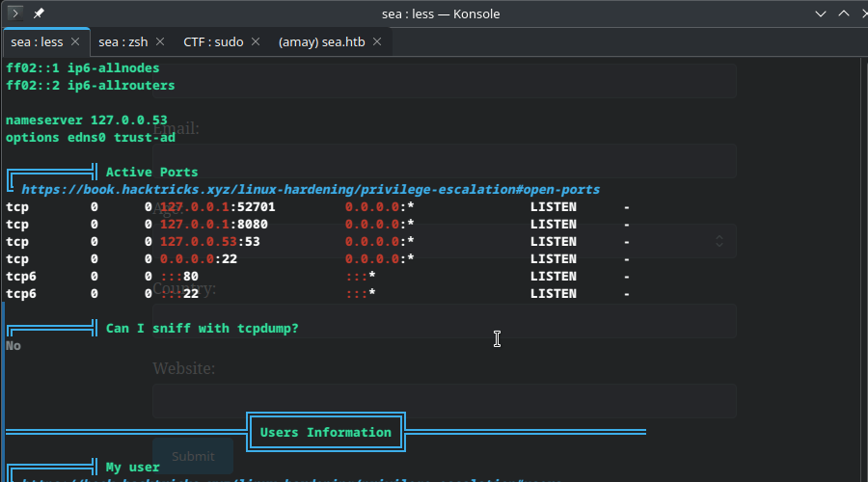Minimize the Konsole window

click(x=820, y=13)
